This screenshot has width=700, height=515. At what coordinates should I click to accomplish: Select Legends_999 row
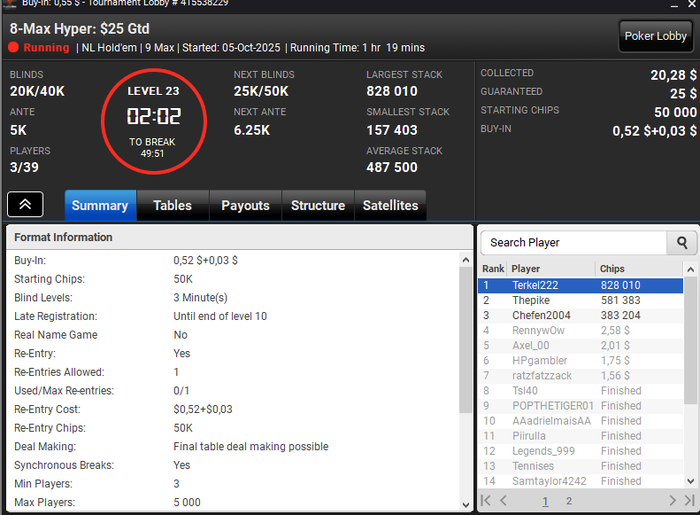[x=581, y=451]
